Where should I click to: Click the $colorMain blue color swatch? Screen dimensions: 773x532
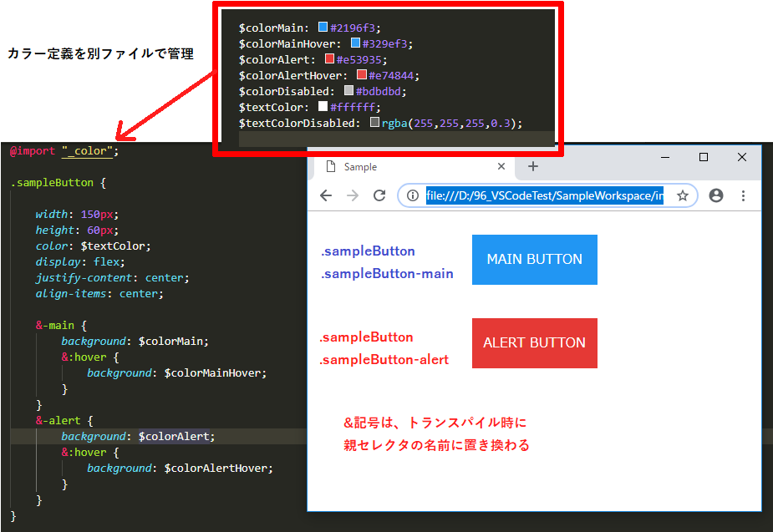coord(323,28)
